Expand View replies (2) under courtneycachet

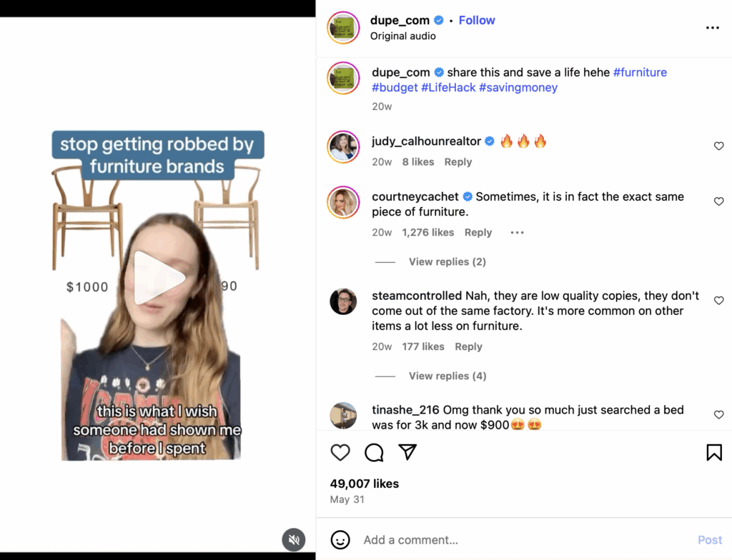tap(447, 261)
